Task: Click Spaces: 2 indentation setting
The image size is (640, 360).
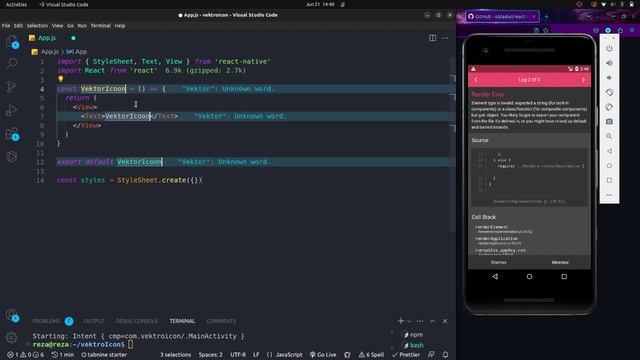Action: click(211, 355)
